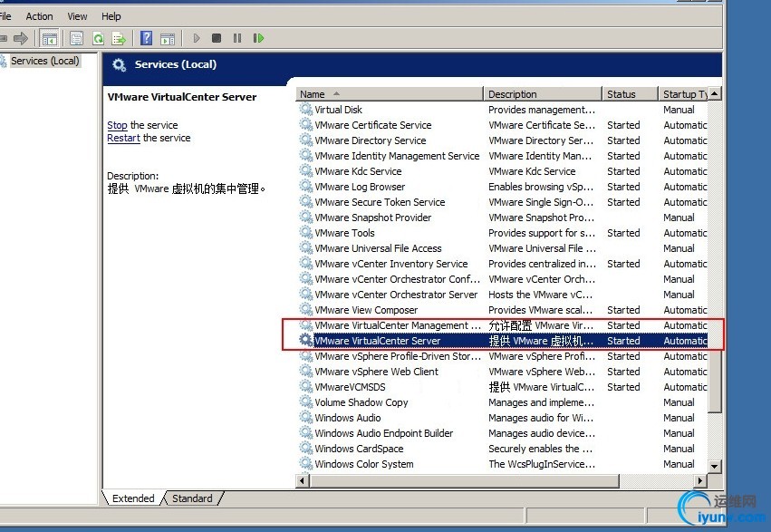Select VMware Secure Token Service row
This screenshot has height=532, width=771.
503,202
